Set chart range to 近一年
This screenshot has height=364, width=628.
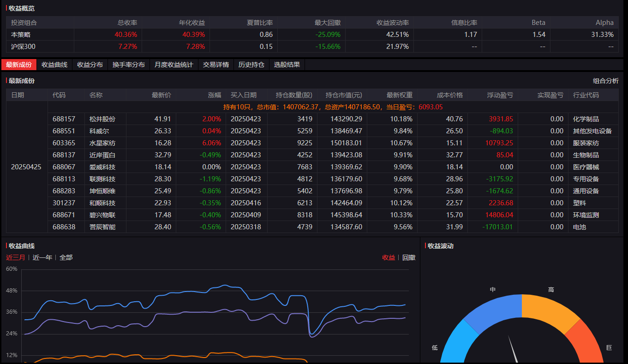coord(42,257)
